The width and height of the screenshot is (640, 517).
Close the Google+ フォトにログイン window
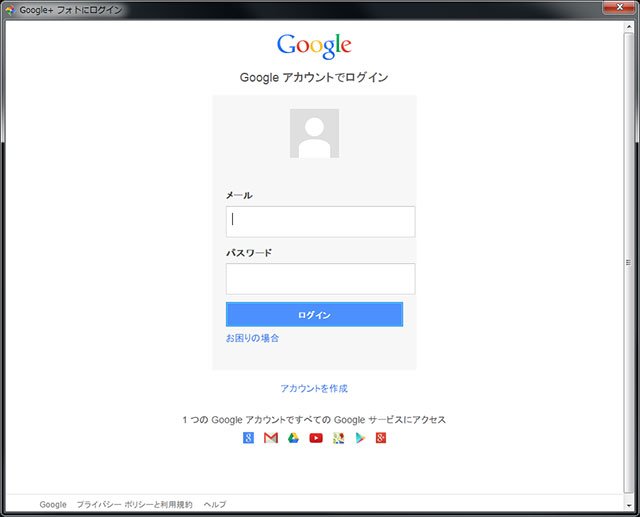tap(619, 7)
